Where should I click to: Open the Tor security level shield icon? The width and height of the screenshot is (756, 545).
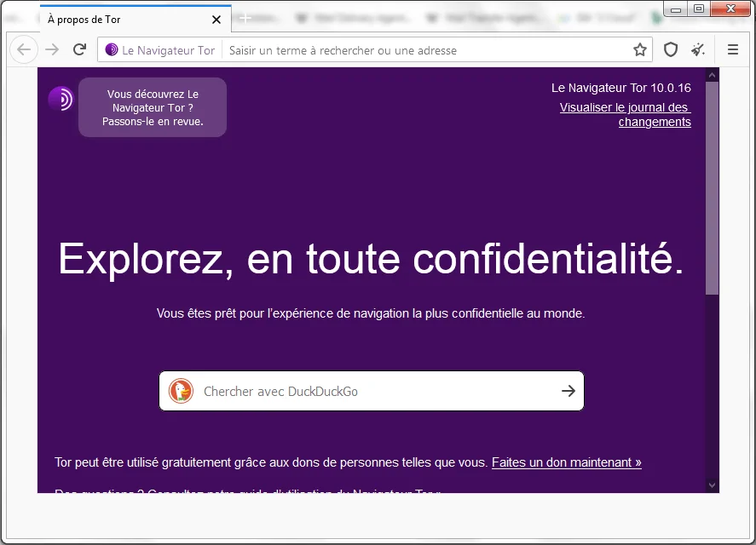(x=671, y=49)
